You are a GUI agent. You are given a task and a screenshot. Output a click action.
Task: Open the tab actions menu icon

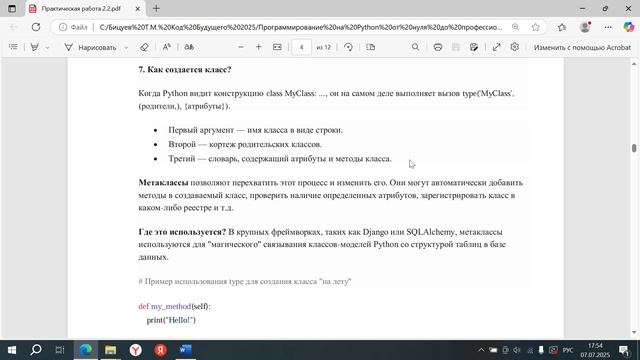pyautogui.click(x=12, y=9)
